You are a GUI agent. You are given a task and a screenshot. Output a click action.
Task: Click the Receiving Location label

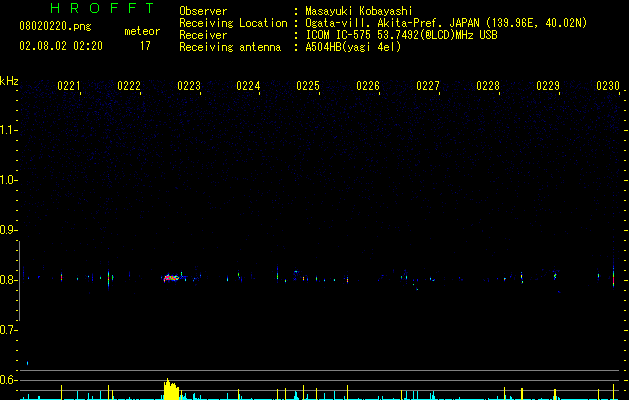(x=233, y=23)
